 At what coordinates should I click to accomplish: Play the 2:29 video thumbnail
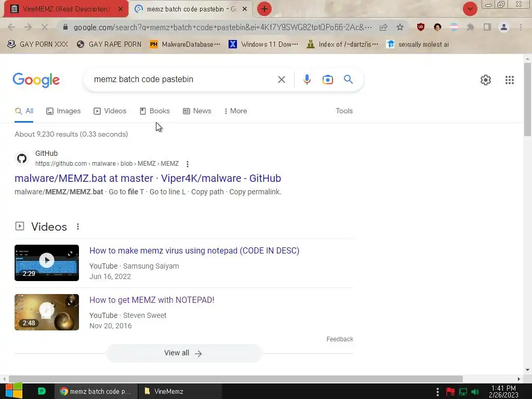pyautogui.click(x=46, y=263)
